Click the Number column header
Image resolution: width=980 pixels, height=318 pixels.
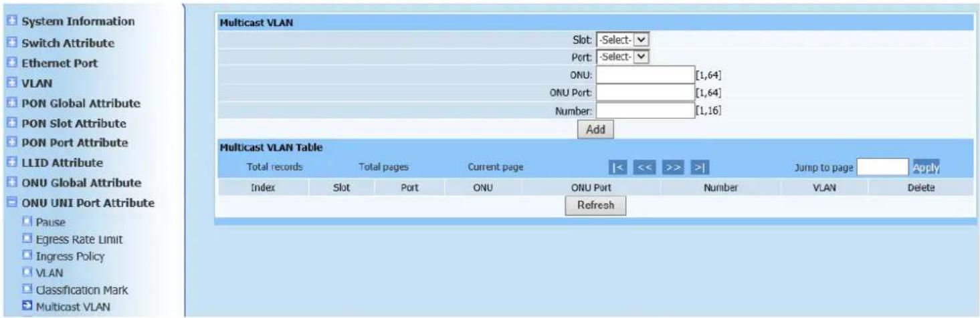point(720,188)
